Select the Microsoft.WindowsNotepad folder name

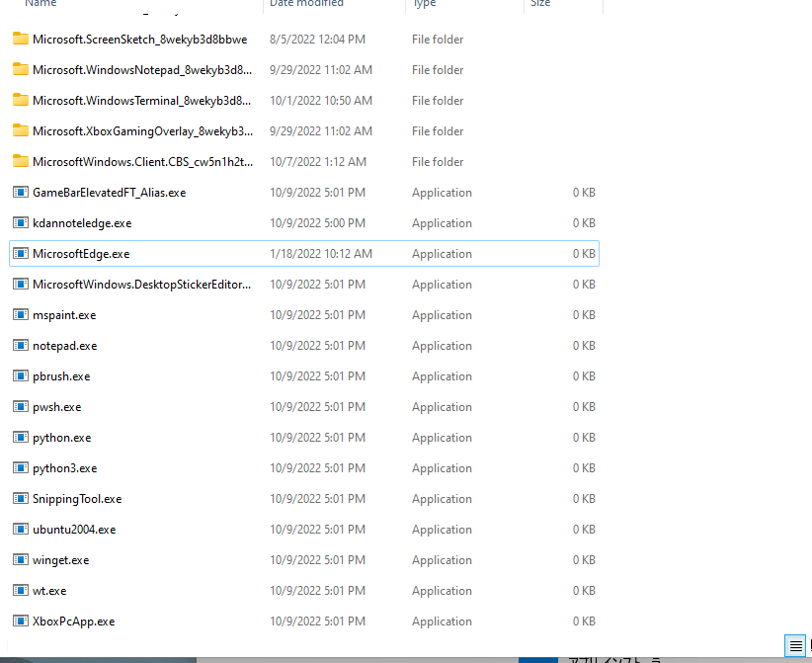click(142, 70)
